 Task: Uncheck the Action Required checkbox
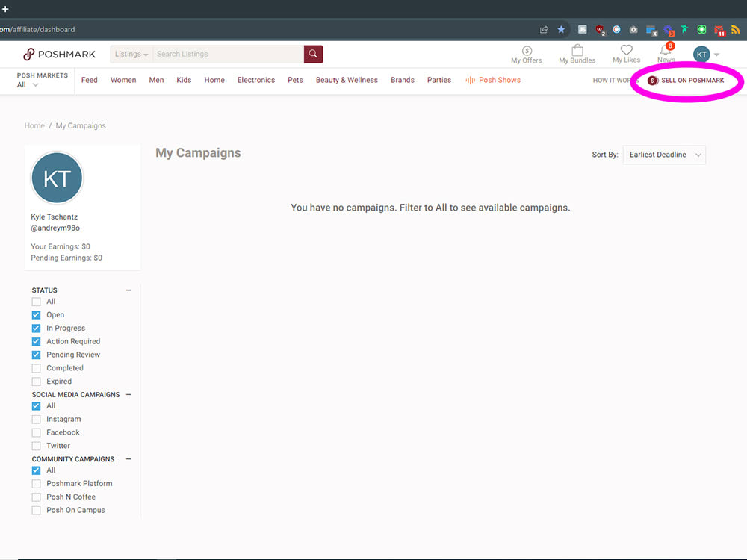(36, 342)
